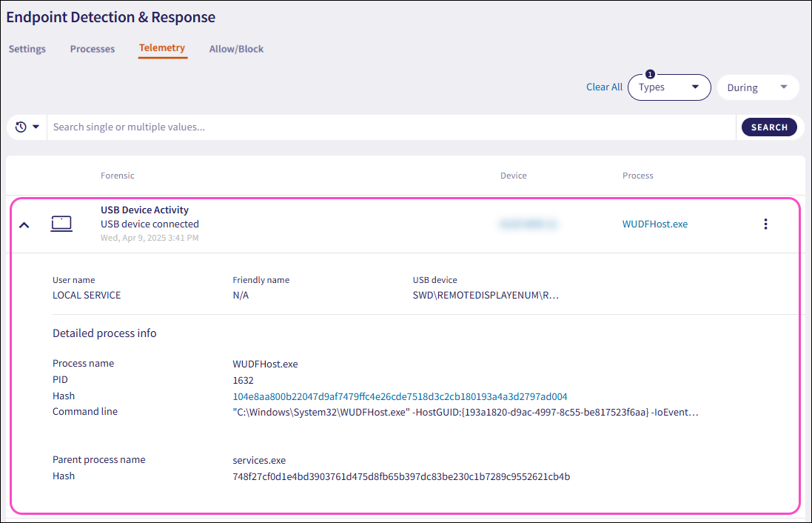Open the WUDFHost.exe process link
The width and height of the screenshot is (812, 523).
[x=654, y=224]
